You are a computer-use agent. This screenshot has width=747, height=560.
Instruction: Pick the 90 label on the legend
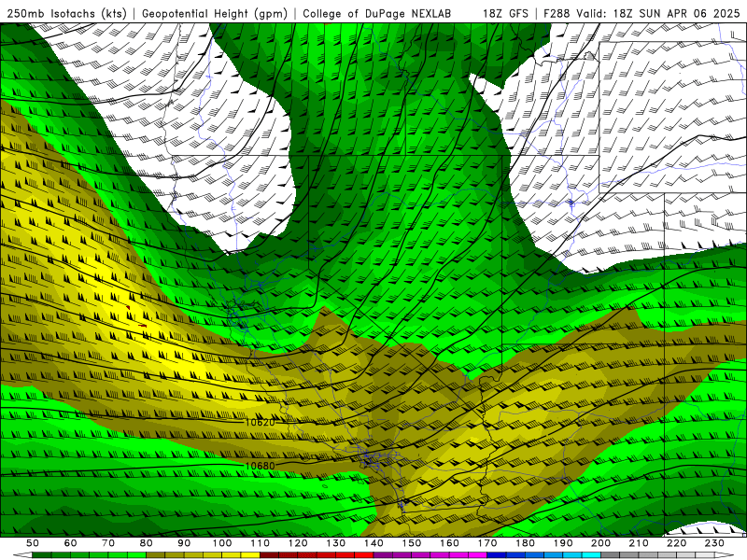(184, 543)
